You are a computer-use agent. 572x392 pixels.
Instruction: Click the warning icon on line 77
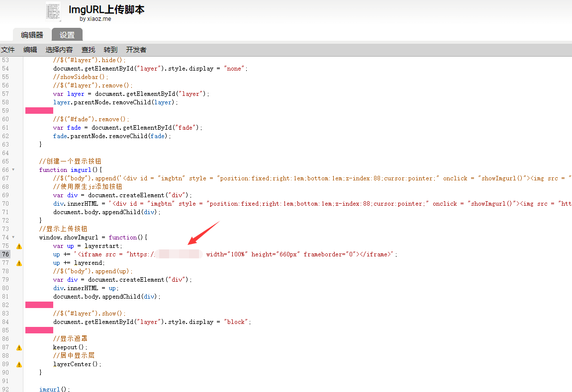point(19,263)
